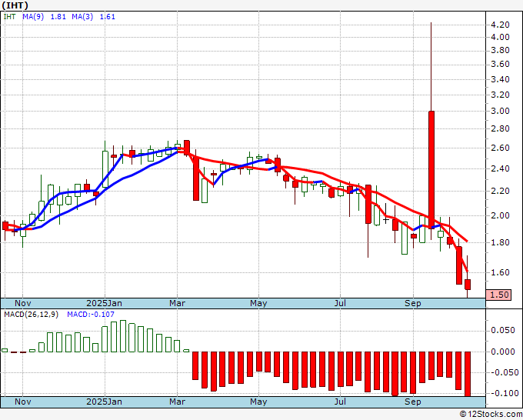
Task: Click the 1.60 price axis label
Action: click(x=501, y=272)
